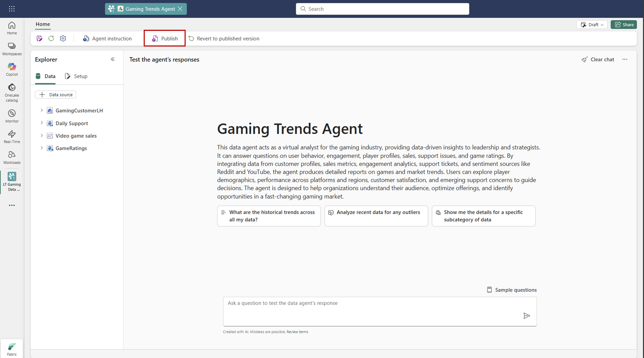Open OneLake catalog in sidebar
Viewport: 644px width, 358px height.
[12, 93]
